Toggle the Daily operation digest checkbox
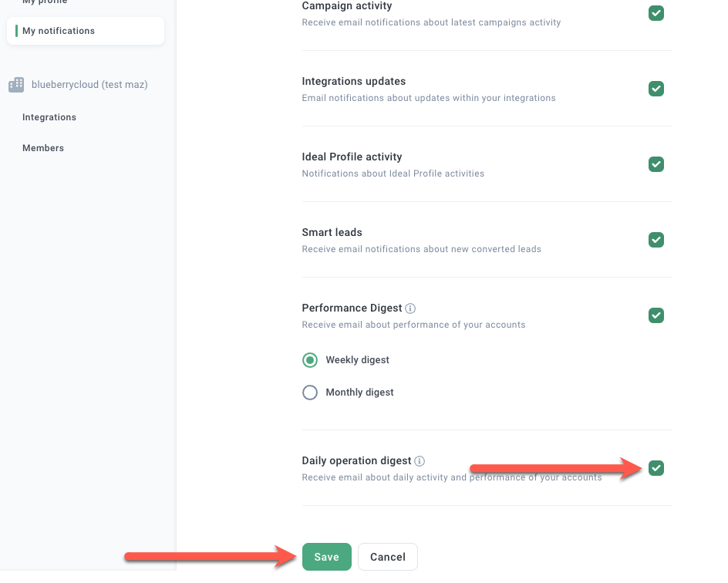This screenshot has height=583, width=728. (656, 468)
